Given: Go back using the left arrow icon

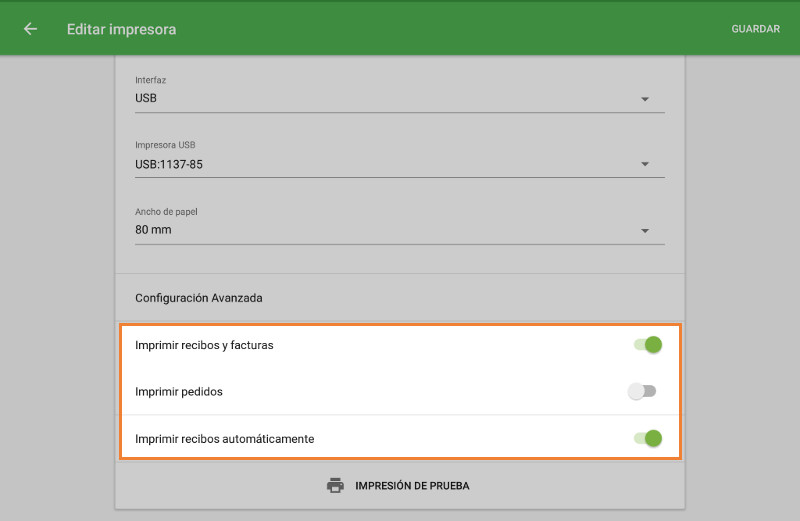Looking at the screenshot, I should click(30, 29).
